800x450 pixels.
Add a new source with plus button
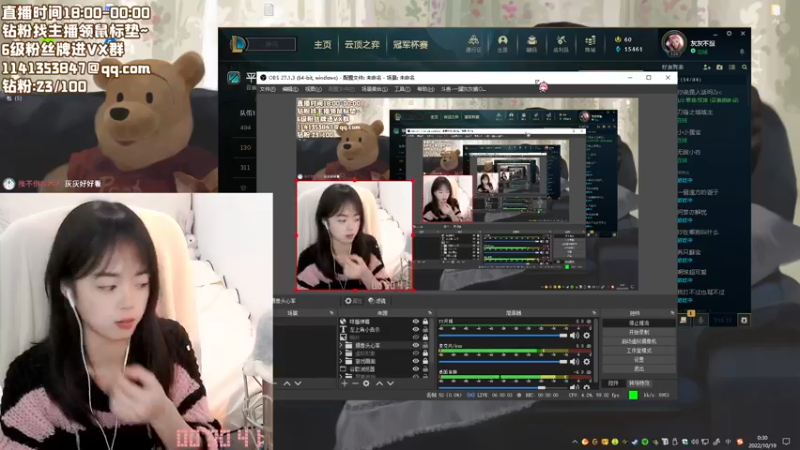(345, 383)
